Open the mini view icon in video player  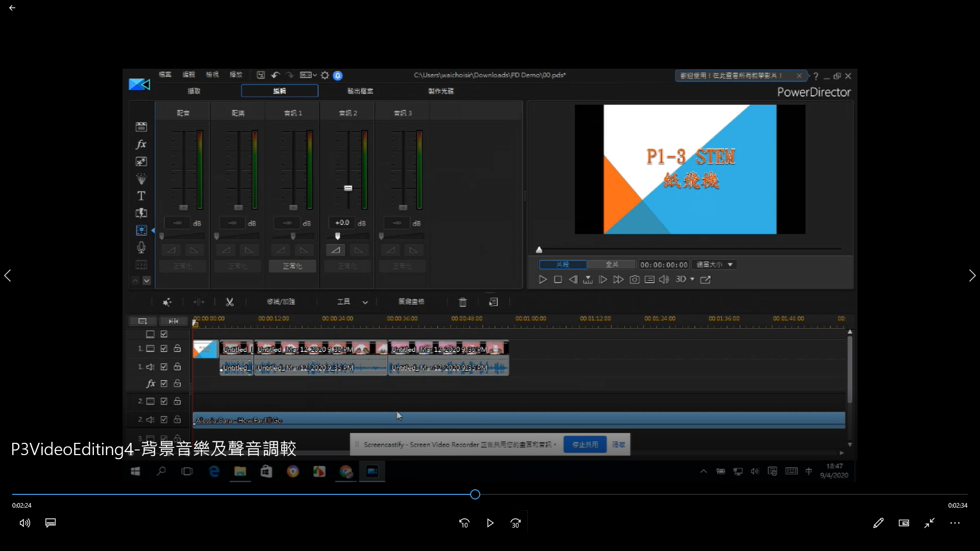[904, 523]
